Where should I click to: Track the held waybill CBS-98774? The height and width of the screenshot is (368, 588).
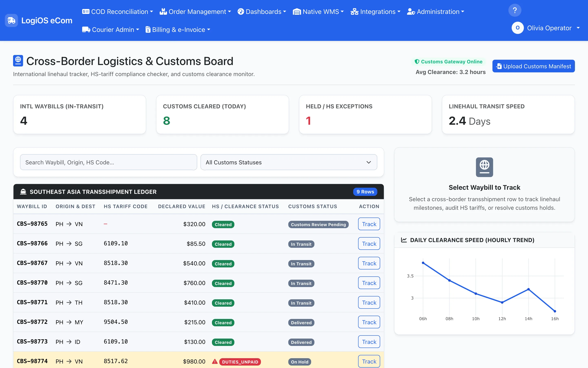pos(369,361)
